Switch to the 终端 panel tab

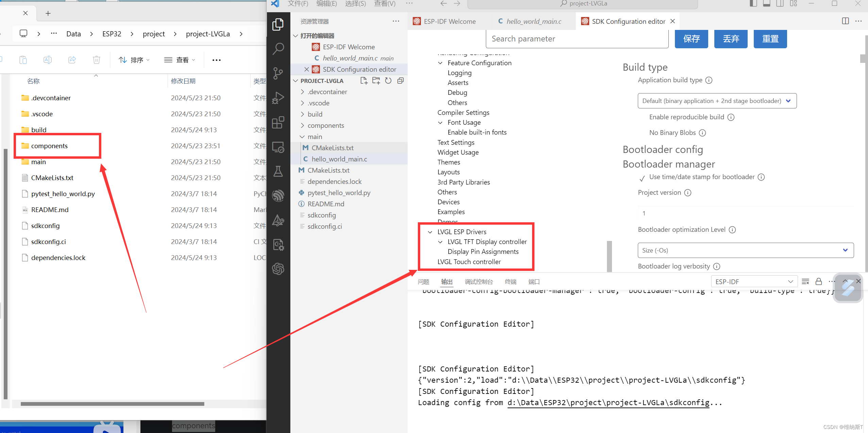coord(510,282)
